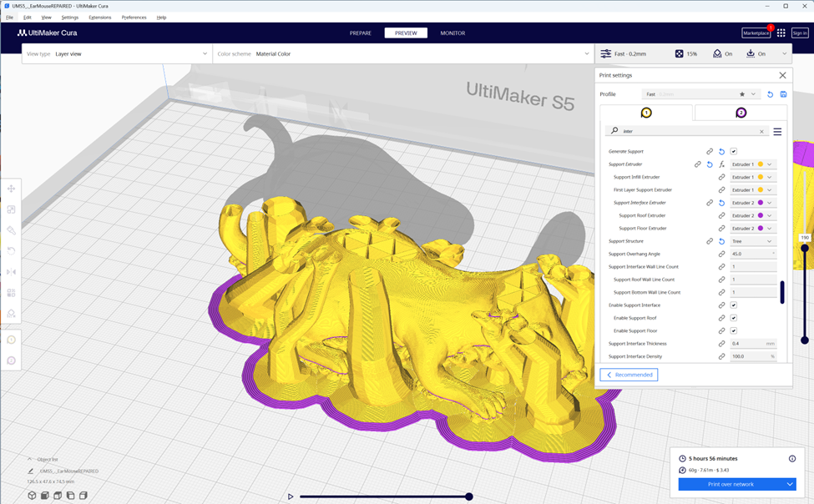Switch to the Monitor stage tab

pos(453,33)
